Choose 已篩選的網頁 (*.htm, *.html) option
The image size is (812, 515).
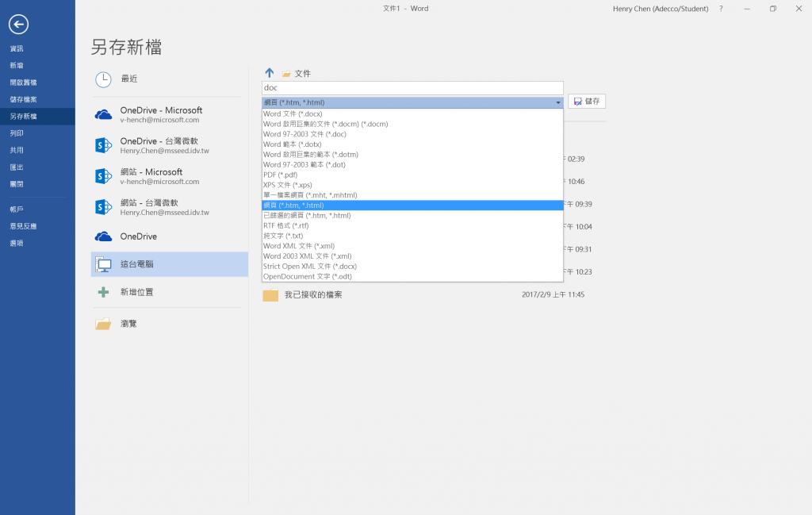click(x=412, y=216)
